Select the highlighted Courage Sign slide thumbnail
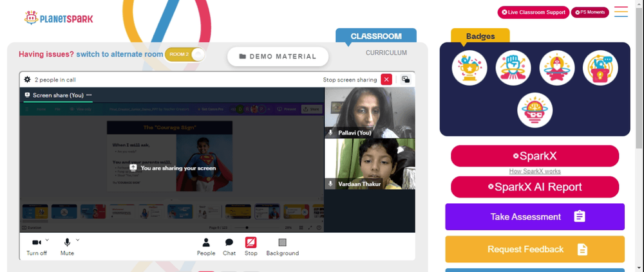Image resolution: width=644 pixels, height=272 pixels. (x=267, y=212)
